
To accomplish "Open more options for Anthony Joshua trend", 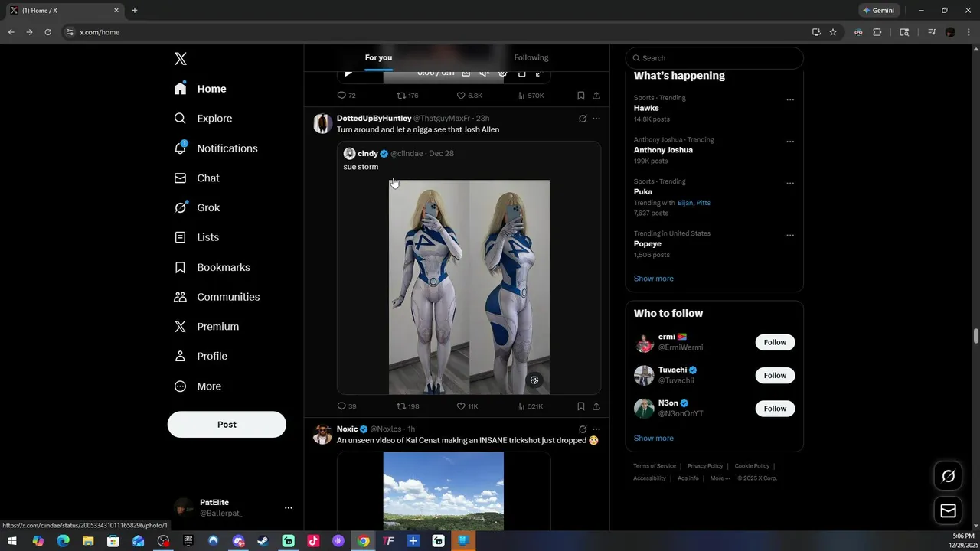I will click(x=790, y=142).
